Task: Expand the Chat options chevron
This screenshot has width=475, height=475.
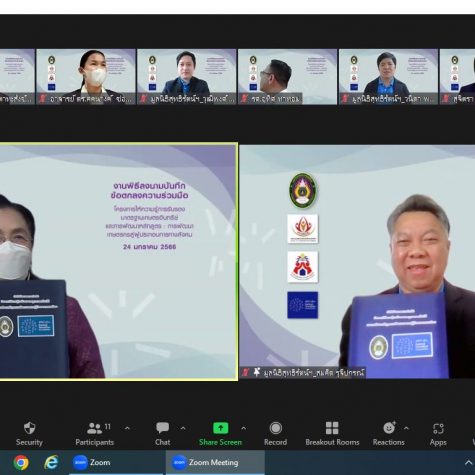Action: pyautogui.click(x=183, y=428)
